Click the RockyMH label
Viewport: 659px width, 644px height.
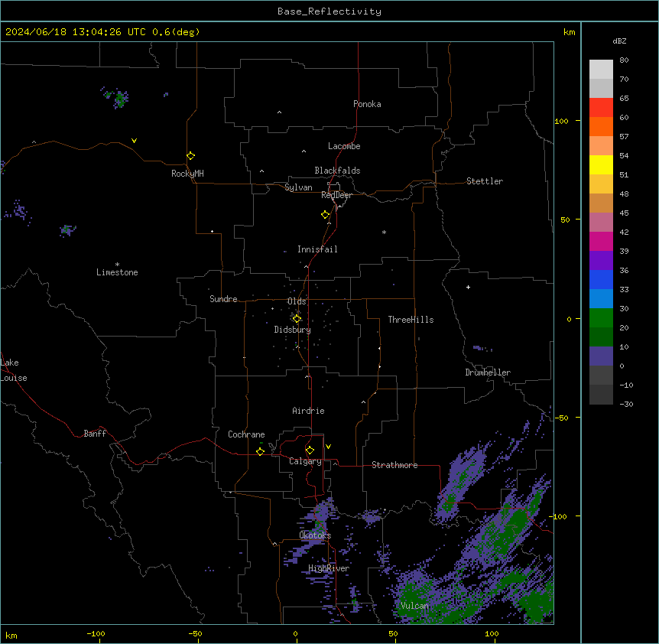[x=187, y=174]
